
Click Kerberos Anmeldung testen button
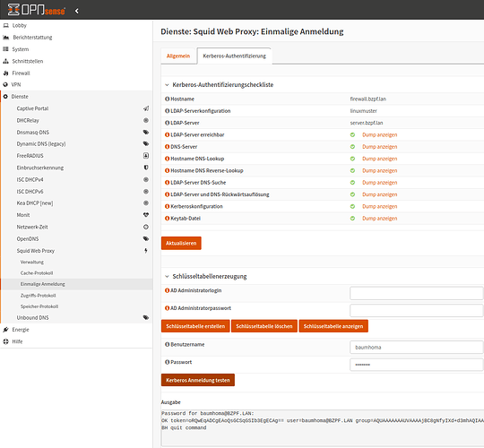[x=198, y=380]
